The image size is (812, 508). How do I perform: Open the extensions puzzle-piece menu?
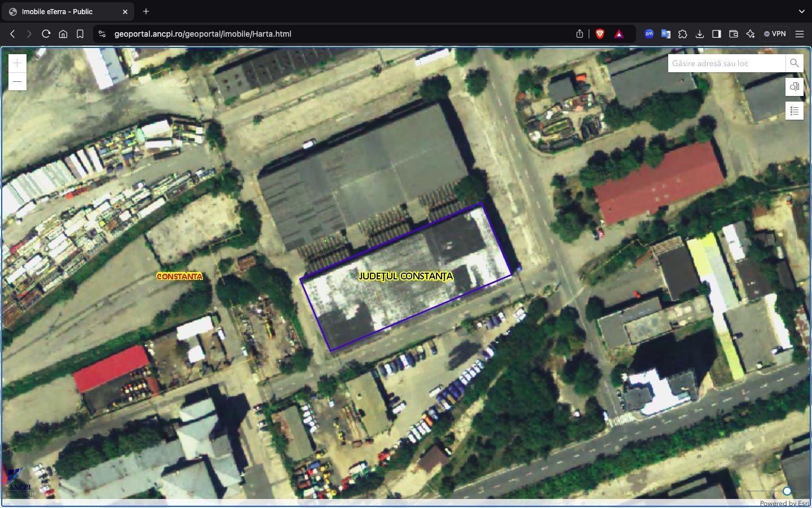pyautogui.click(x=683, y=34)
